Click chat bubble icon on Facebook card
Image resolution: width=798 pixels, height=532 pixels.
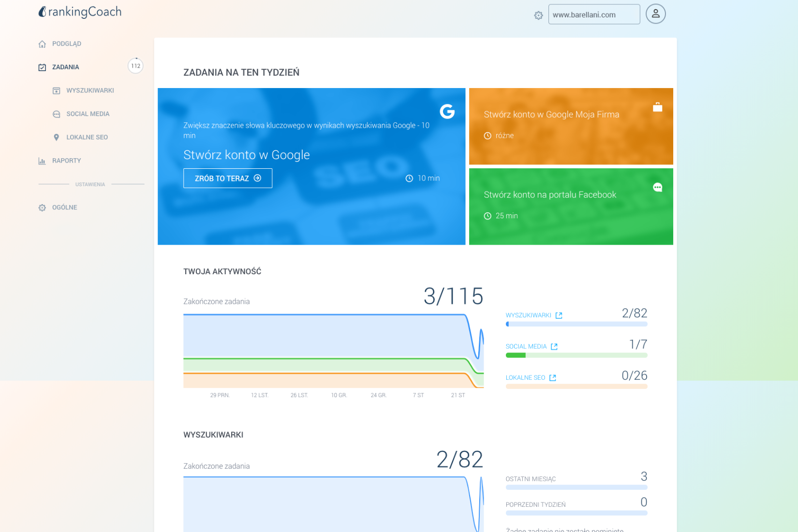click(x=657, y=188)
